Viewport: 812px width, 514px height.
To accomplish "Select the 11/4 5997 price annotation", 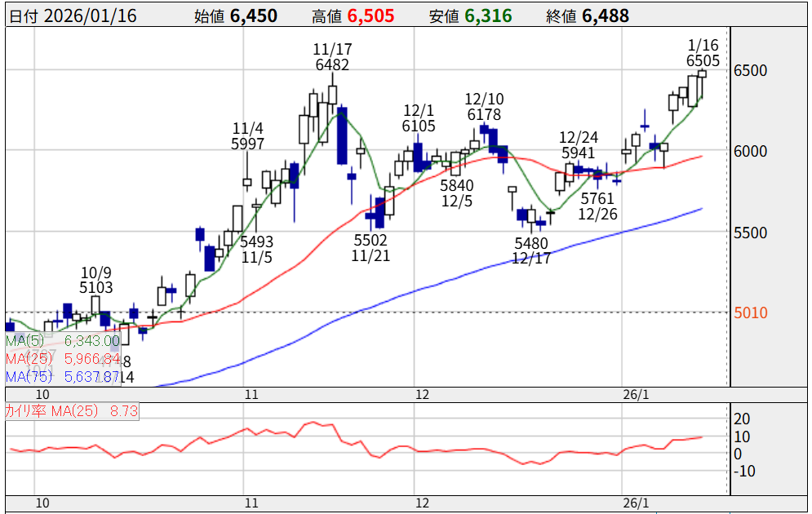I will pos(248,136).
